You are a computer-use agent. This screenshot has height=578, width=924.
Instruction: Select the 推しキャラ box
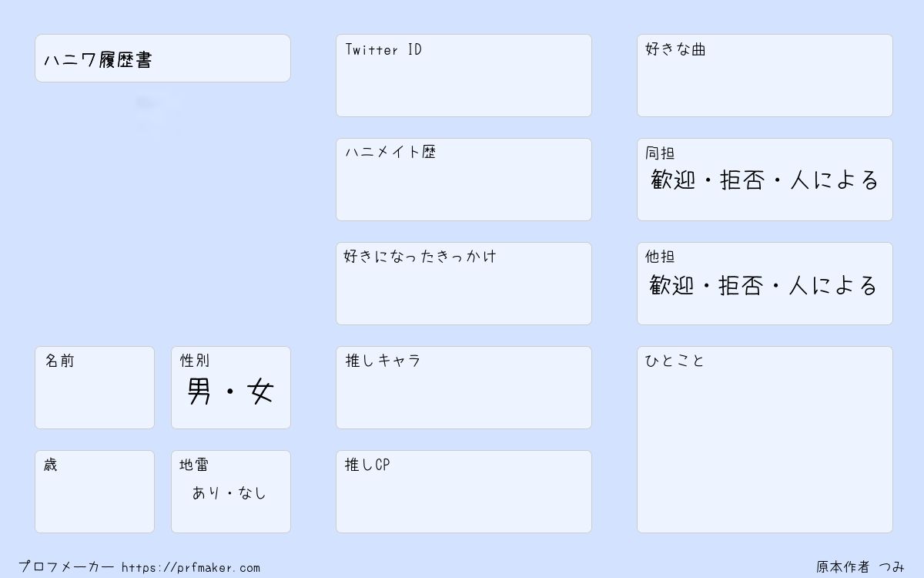pyautogui.click(x=464, y=388)
